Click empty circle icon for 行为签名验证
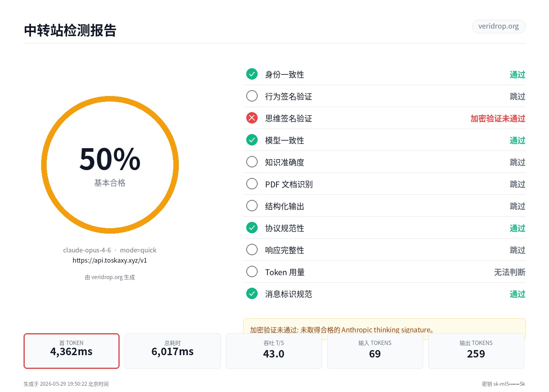 click(x=252, y=96)
